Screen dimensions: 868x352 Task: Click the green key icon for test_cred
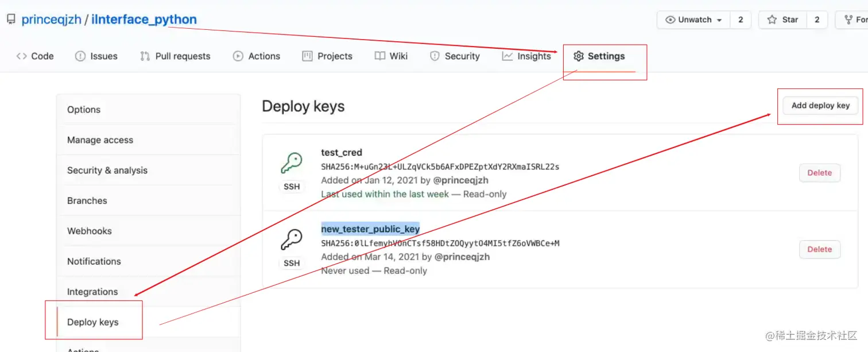click(x=292, y=163)
